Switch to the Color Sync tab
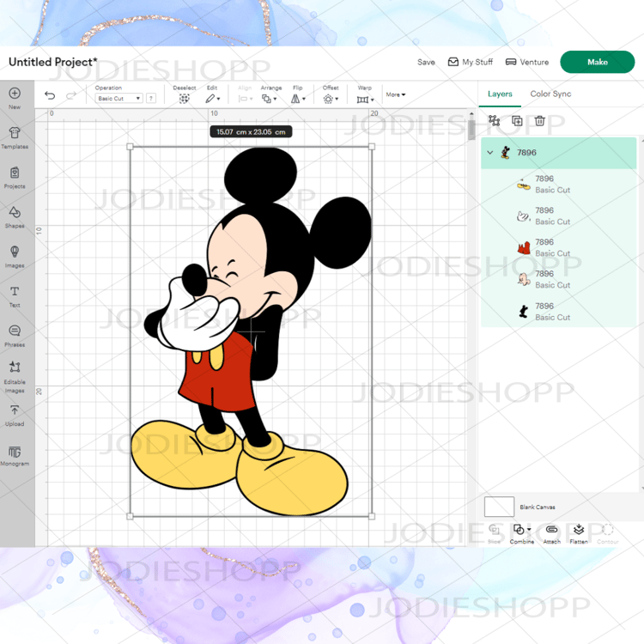This screenshot has width=644, height=644. click(x=550, y=94)
